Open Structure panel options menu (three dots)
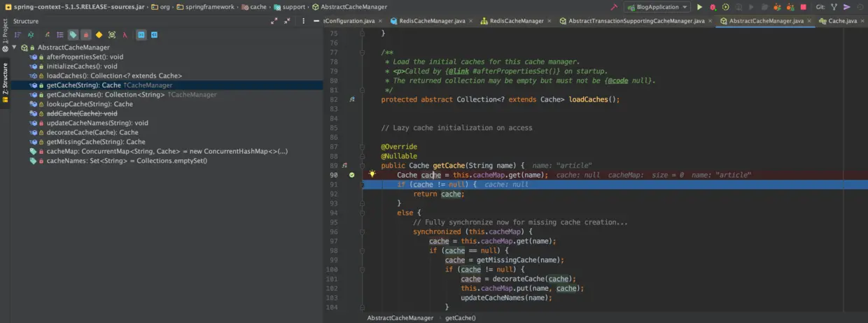The width and height of the screenshot is (868, 323). click(302, 21)
